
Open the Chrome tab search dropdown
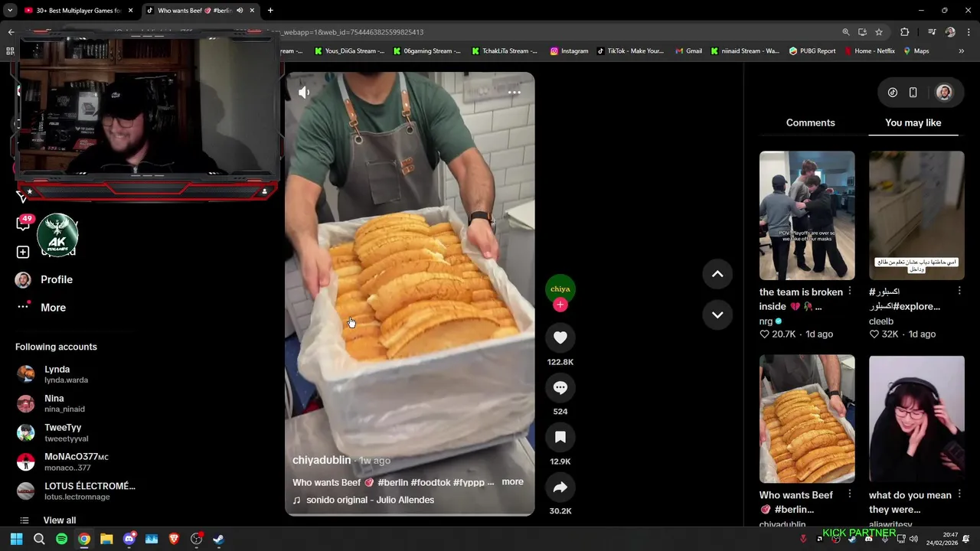pyautogui.click(x=9, y=11)
